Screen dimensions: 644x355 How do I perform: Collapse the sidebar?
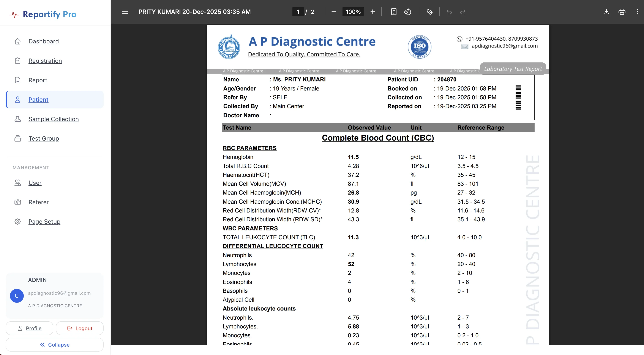(x=55, y=345)
